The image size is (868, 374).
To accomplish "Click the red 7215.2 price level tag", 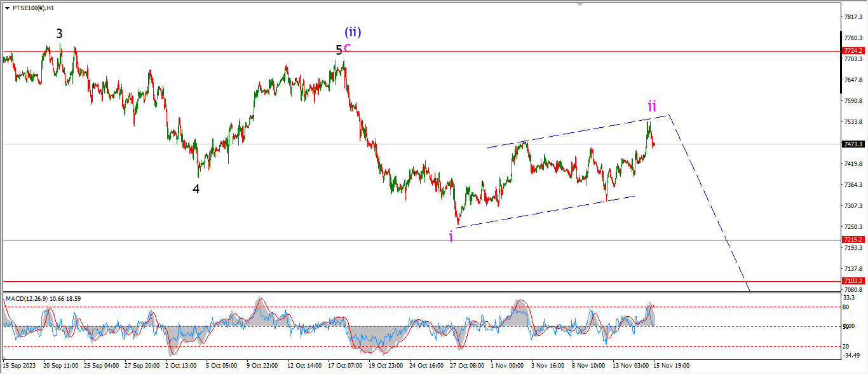I will click(852, 240).
